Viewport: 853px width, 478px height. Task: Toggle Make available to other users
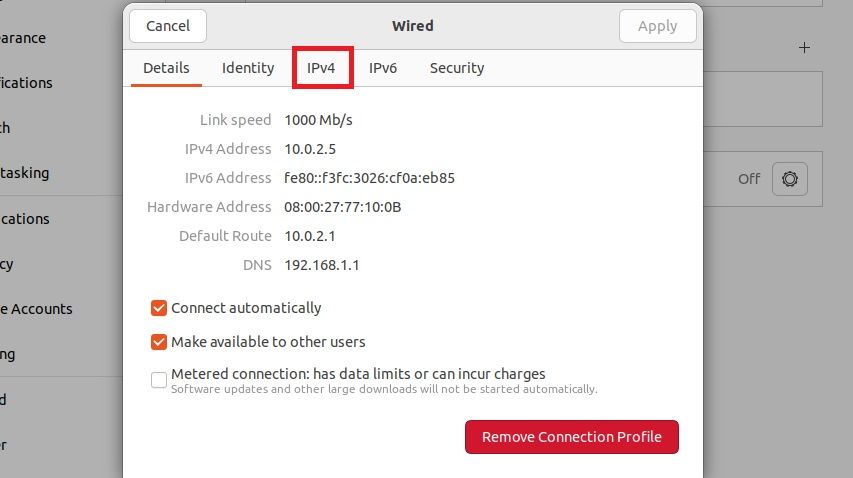pyautogui.click(x=159, y=342)
